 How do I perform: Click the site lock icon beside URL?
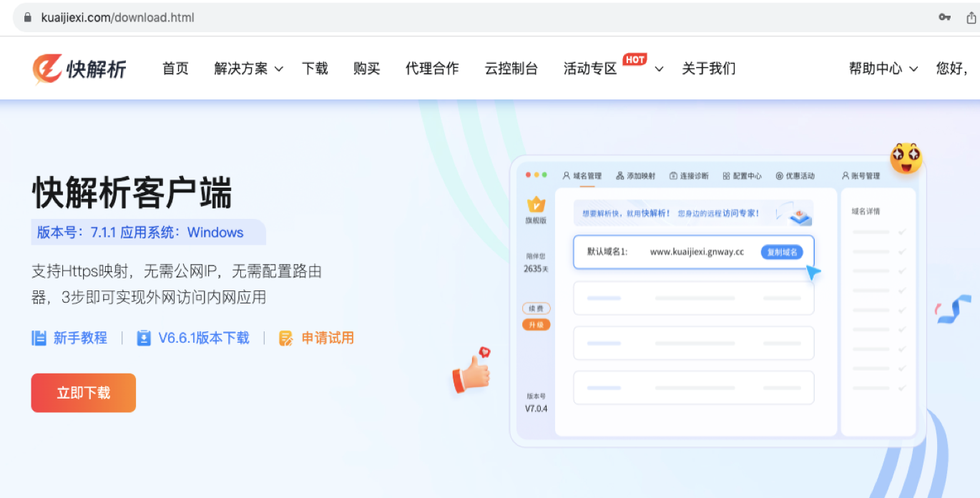click(x=28, y=17)
